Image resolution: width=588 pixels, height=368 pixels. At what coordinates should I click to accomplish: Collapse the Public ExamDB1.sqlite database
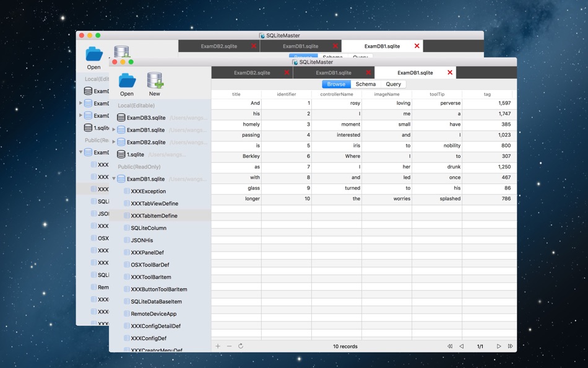tap(114, 178)
